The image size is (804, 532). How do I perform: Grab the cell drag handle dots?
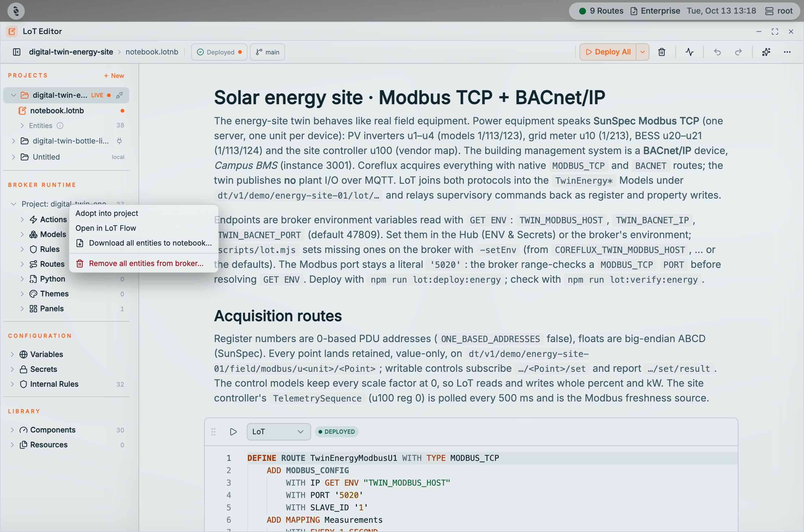213,431
